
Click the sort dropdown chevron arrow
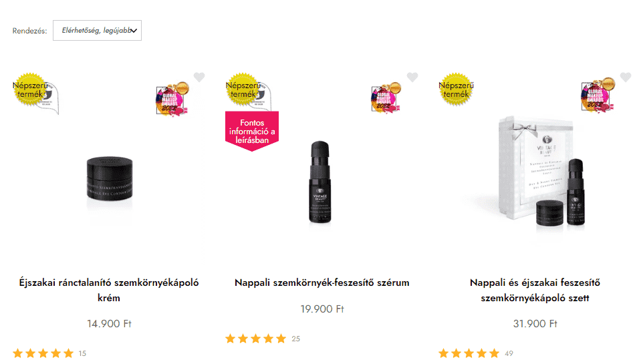pos(134,31)
